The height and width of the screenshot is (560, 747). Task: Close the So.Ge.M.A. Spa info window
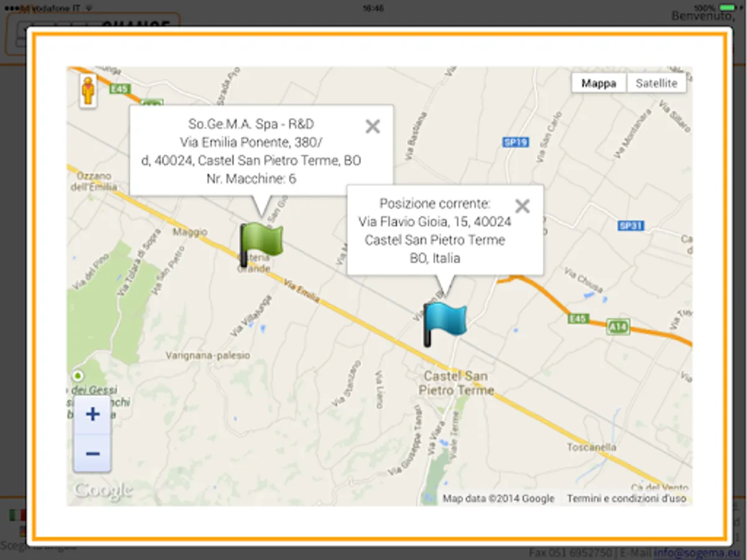[372, 127]
